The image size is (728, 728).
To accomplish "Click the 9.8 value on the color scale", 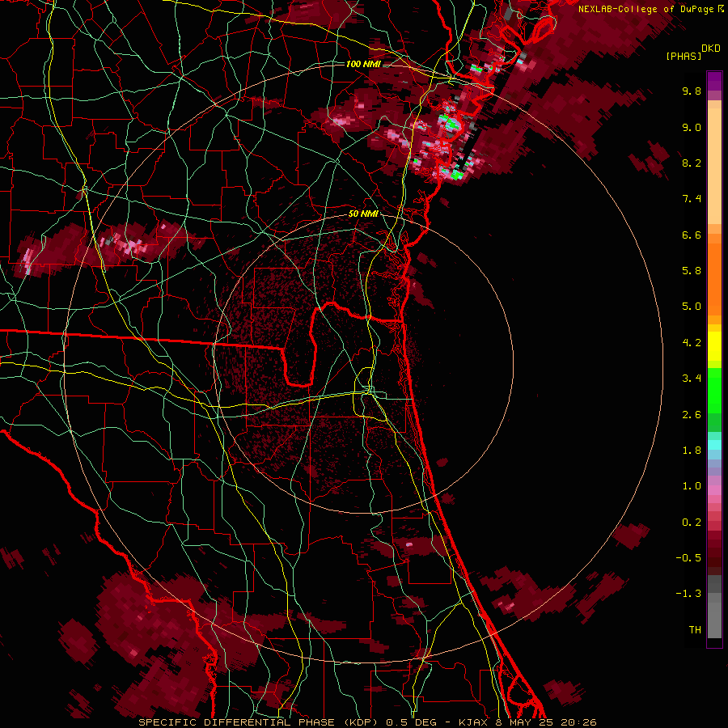I will [x=692, y=91].
